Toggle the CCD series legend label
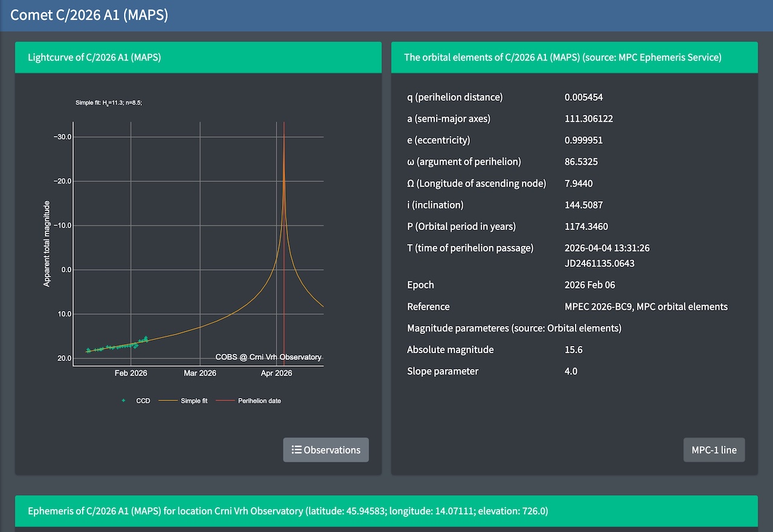 [143, 401]
